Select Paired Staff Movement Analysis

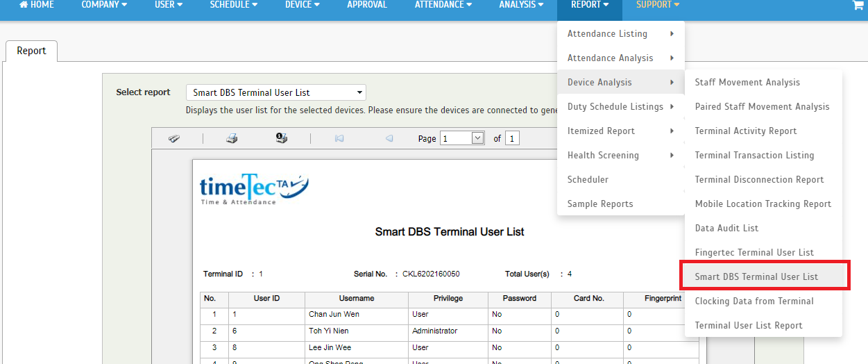(763, 106)
